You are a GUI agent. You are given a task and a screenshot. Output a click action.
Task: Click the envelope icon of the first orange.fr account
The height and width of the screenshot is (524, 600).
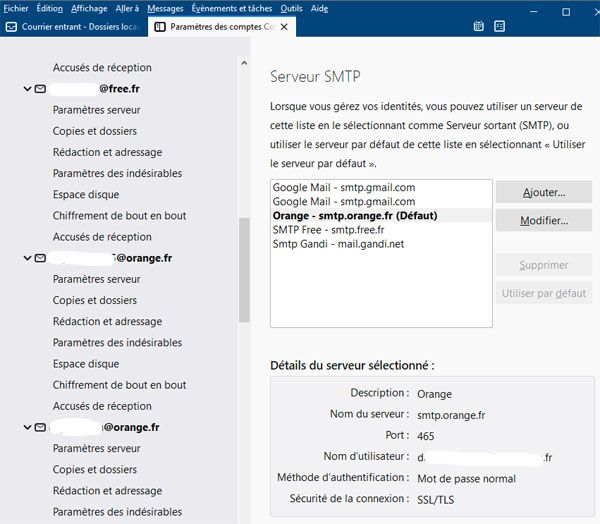(x=40, y=258)
